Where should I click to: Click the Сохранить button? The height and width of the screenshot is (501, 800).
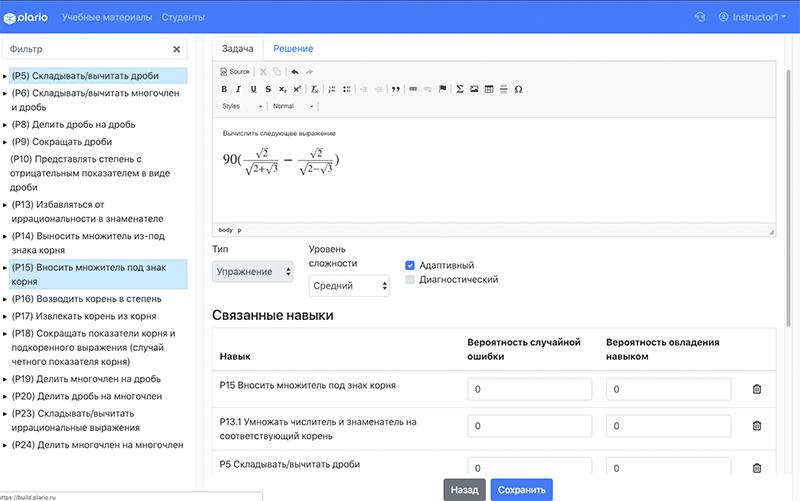point(521,490)
